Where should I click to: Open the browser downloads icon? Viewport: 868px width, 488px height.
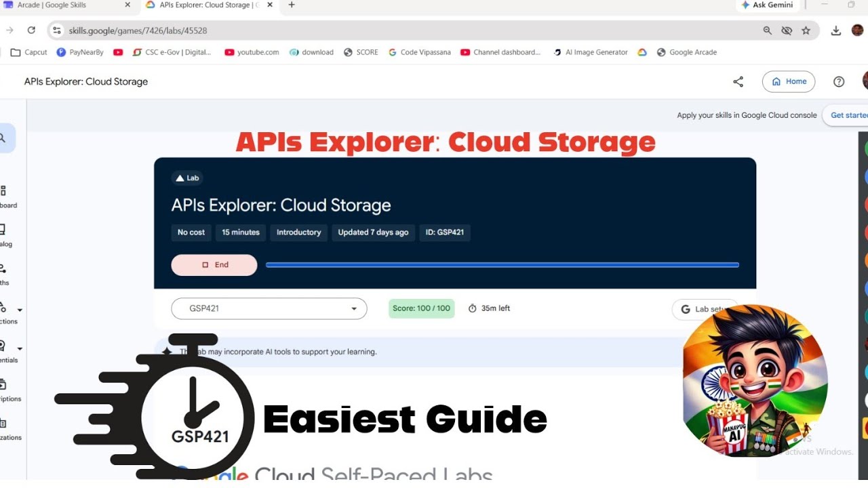[836, 30]
